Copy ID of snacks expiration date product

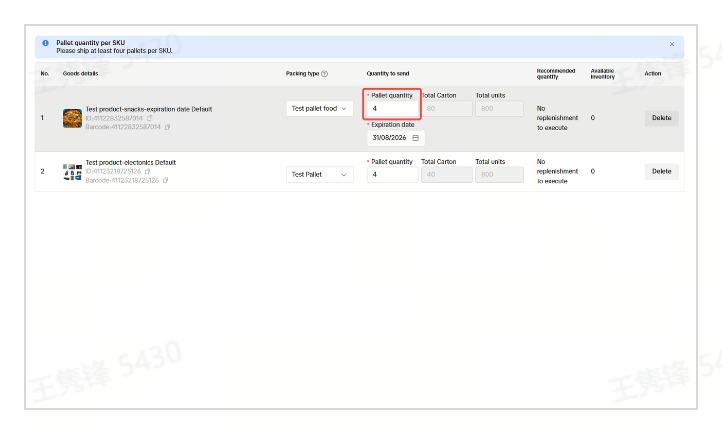tap(149, 118)
